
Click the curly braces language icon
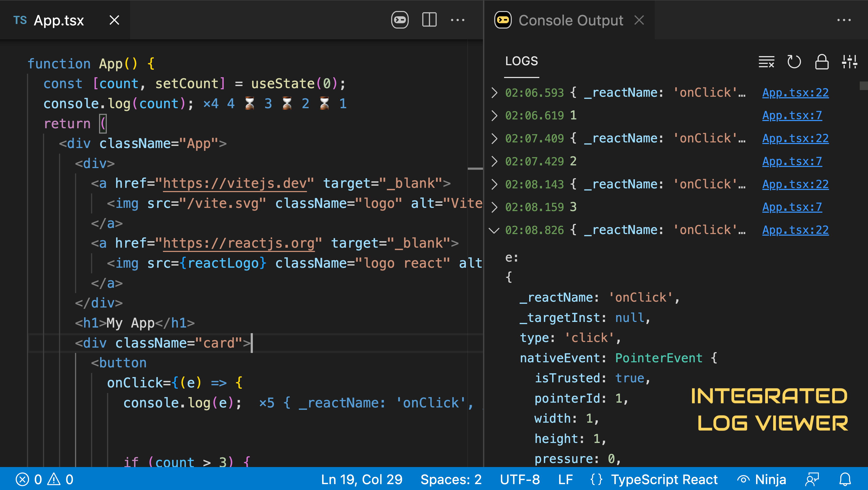[x=596, y=479]
